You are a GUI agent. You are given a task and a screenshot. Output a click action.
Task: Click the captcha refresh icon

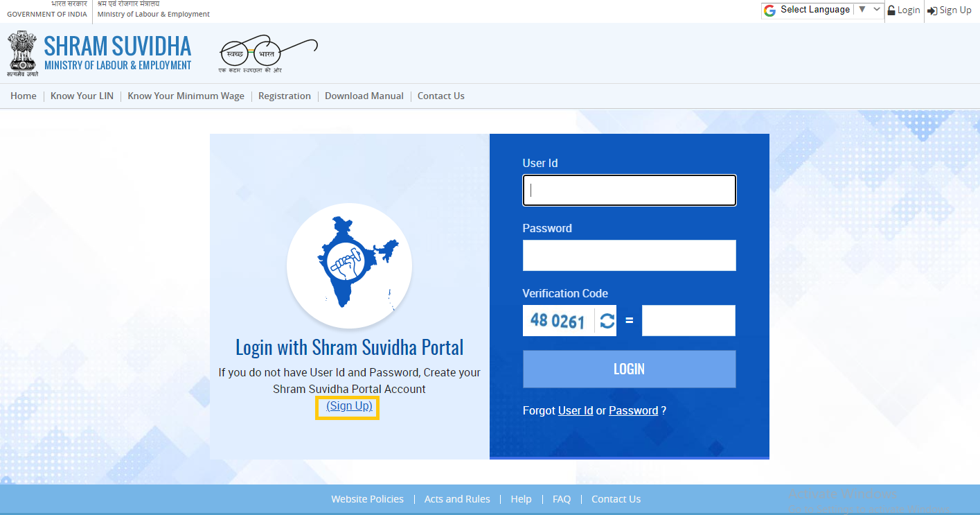point(607,321)
